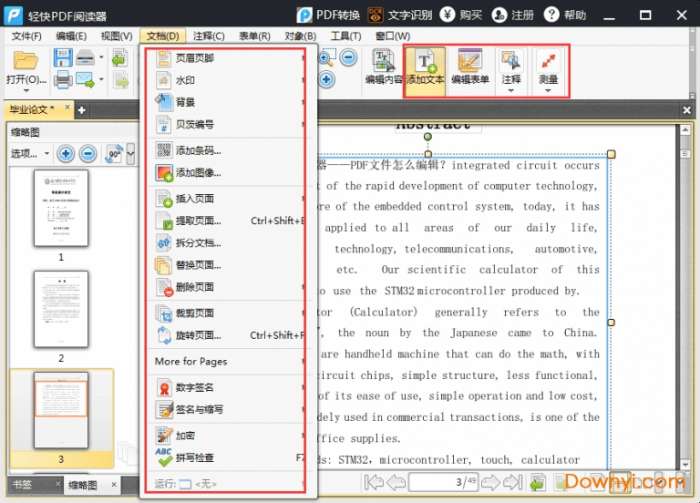Click the page number input field
This screenshot has width=700, height=503.
(x=443, y=482)
